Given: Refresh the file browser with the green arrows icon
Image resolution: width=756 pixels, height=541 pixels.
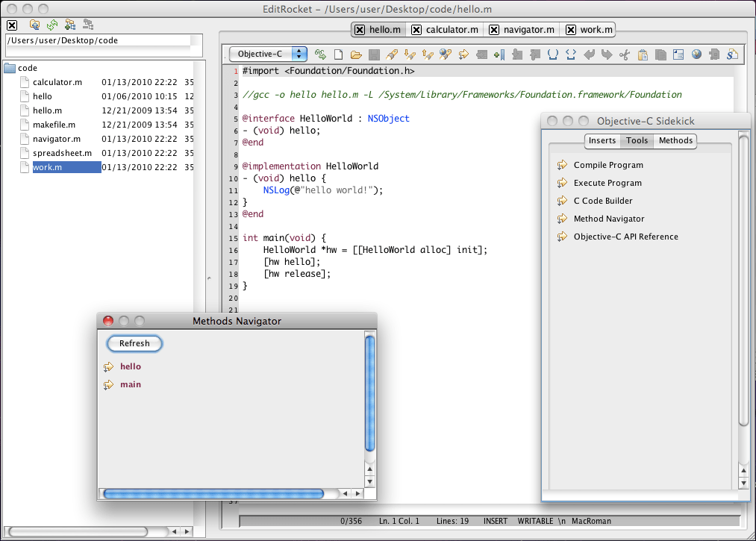Looking at the screenshot, I should point(52,25).
